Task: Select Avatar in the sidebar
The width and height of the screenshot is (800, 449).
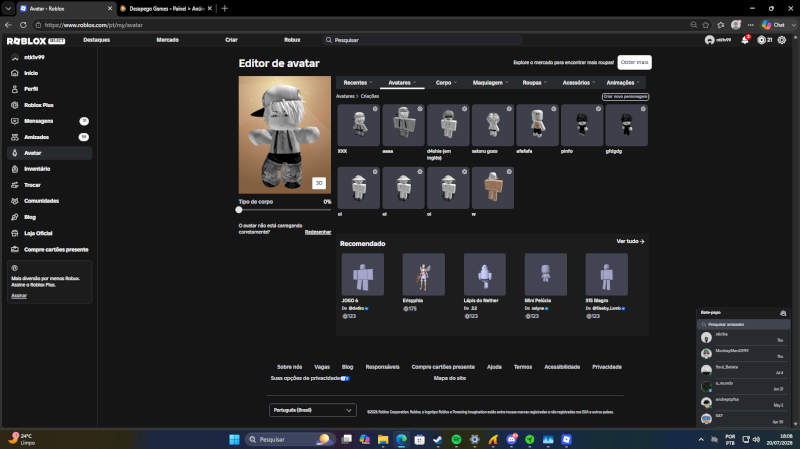Action: click(x=49, y=153)
